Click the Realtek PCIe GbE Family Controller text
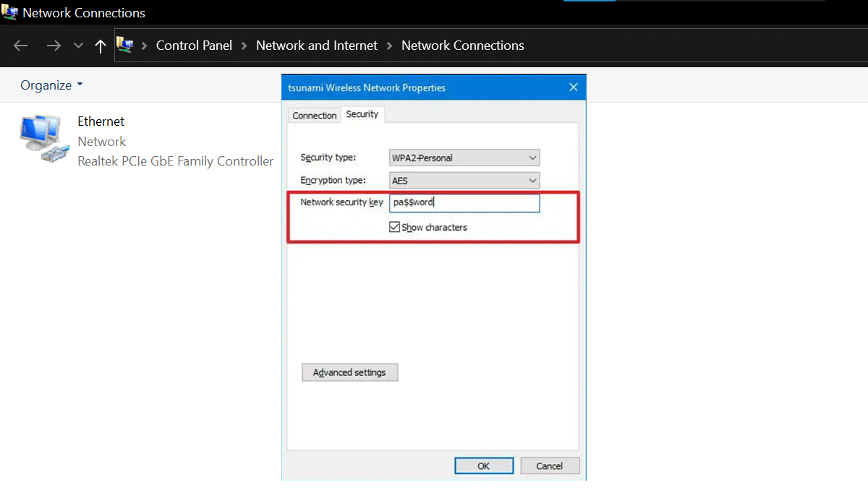Viewport: 868px width, 488px height. tap(176, 161)
